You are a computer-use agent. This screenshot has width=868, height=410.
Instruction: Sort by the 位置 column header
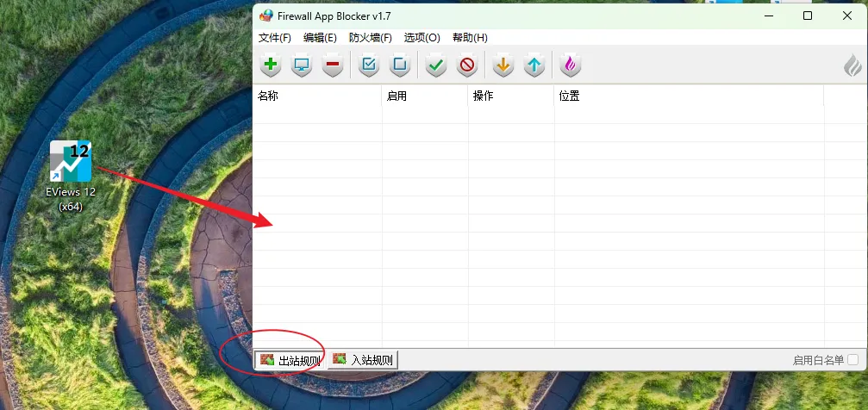coord(689,96)
